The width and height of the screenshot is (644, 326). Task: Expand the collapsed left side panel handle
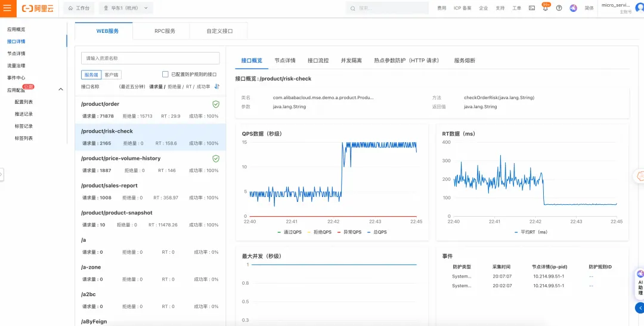coord(2,174)
